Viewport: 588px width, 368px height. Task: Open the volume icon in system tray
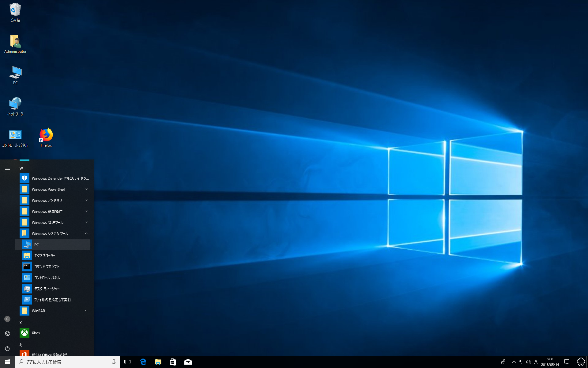point(529,362)
